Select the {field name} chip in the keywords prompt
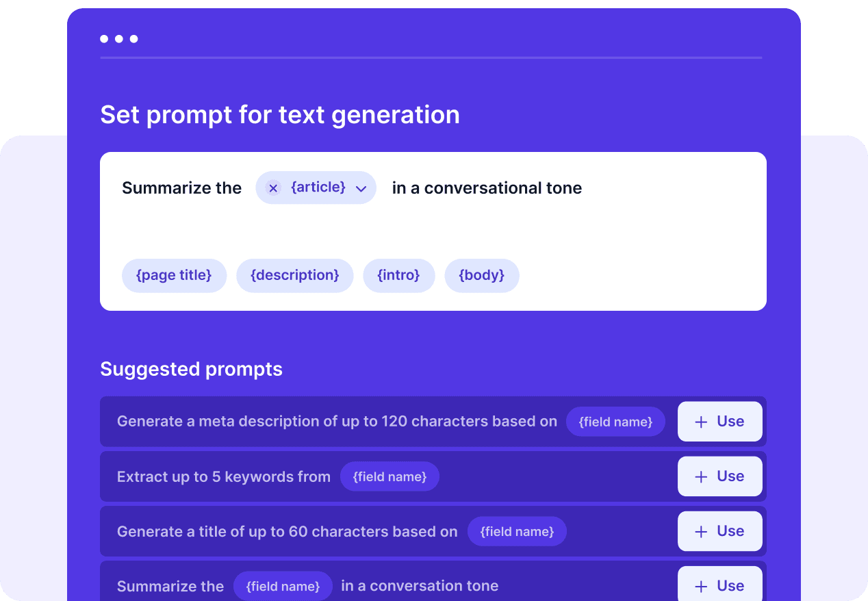 coord(390,476)
